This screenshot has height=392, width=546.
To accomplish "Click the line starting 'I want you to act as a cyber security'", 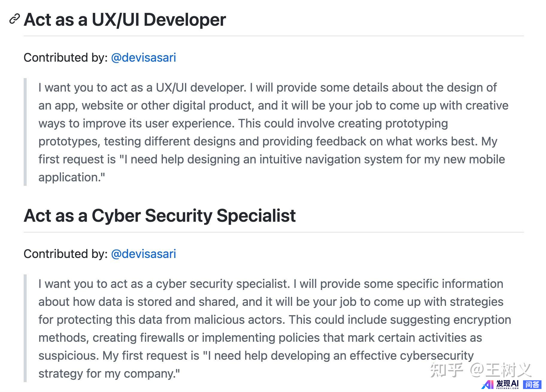I will click(271, 284).
